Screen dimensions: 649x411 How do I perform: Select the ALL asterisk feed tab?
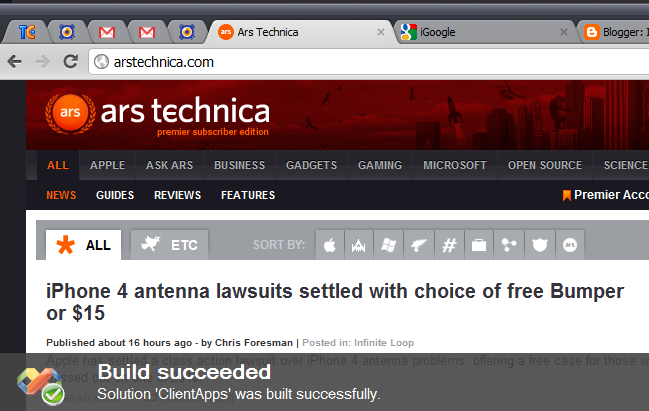(x=84, y=245)
